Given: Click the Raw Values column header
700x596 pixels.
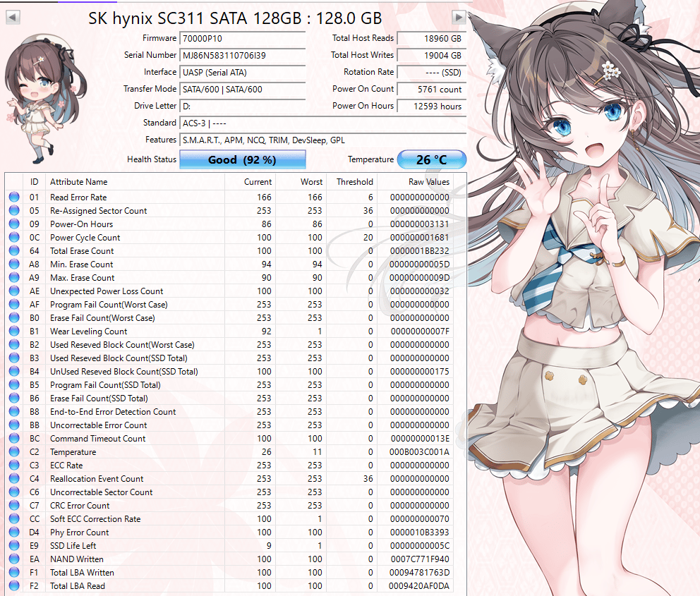Looking at the screenshot, I should point(415,181).
